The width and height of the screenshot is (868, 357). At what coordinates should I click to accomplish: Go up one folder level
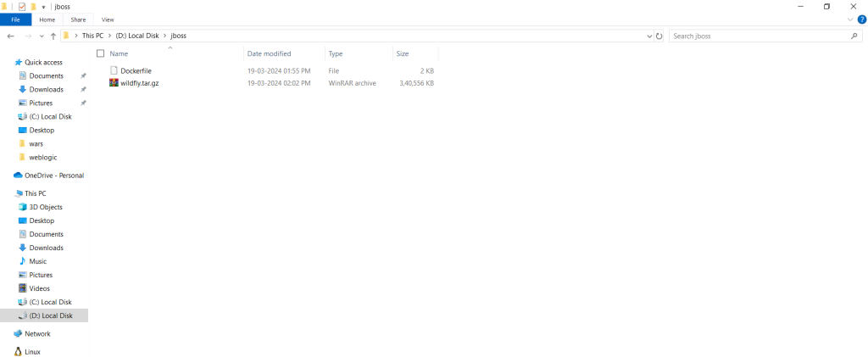(x=53, y=36)
